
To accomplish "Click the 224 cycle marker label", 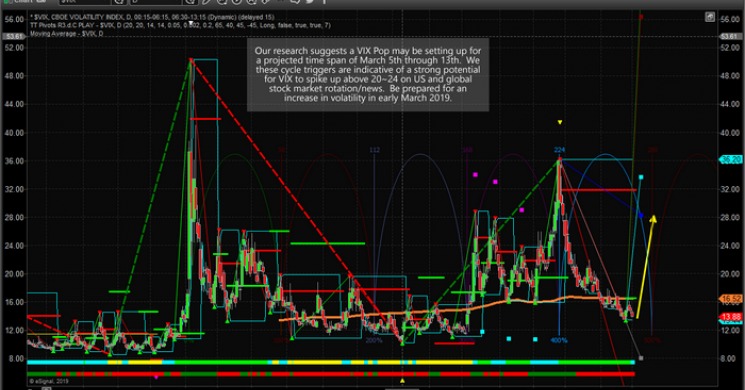I will 559,150.
